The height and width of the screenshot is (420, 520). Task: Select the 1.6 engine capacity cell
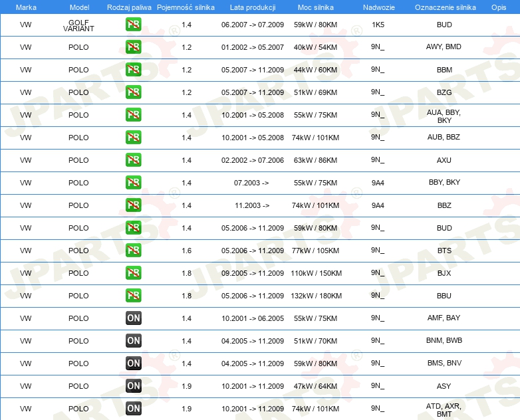click(x=187, y=251)
